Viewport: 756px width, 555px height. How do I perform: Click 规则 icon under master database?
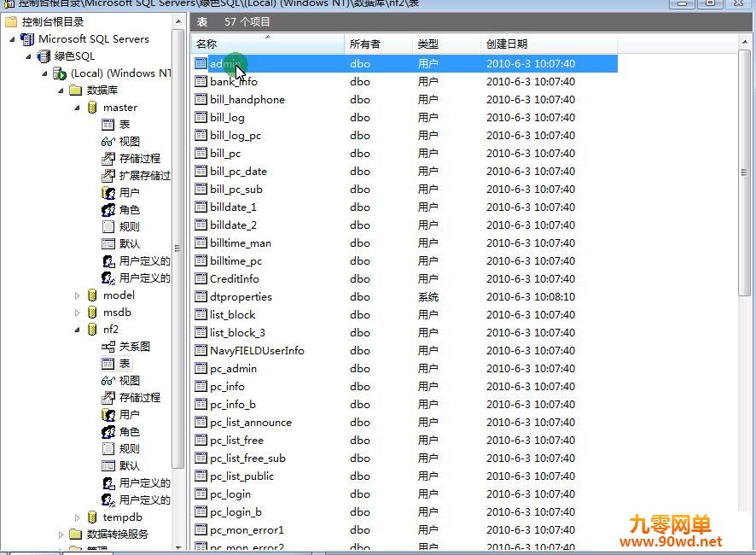point(108,227)
